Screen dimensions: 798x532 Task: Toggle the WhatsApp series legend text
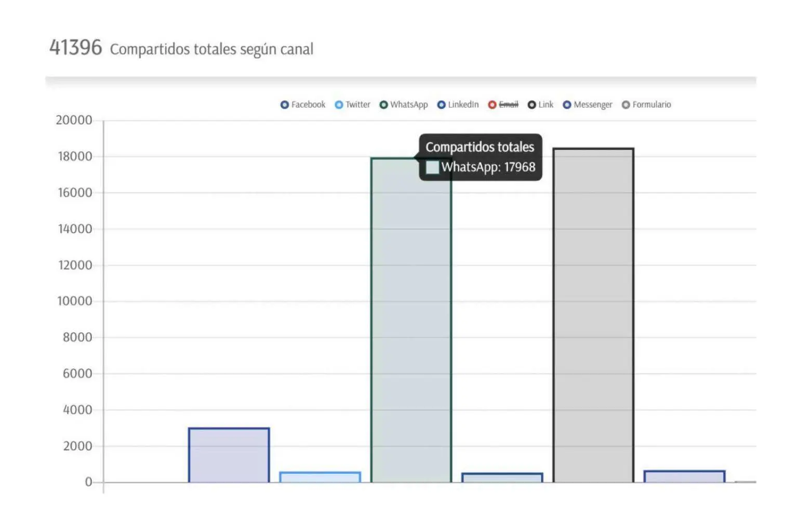(x=409, y=105)
